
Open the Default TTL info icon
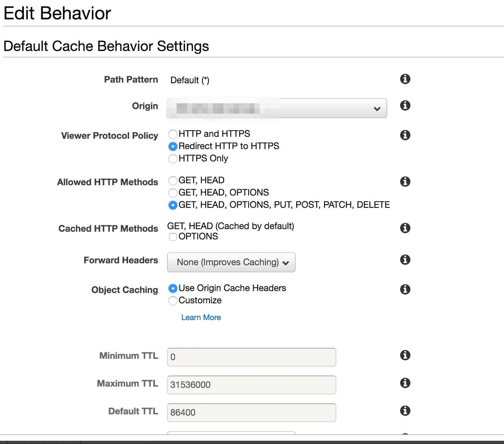tap(405, 411)
